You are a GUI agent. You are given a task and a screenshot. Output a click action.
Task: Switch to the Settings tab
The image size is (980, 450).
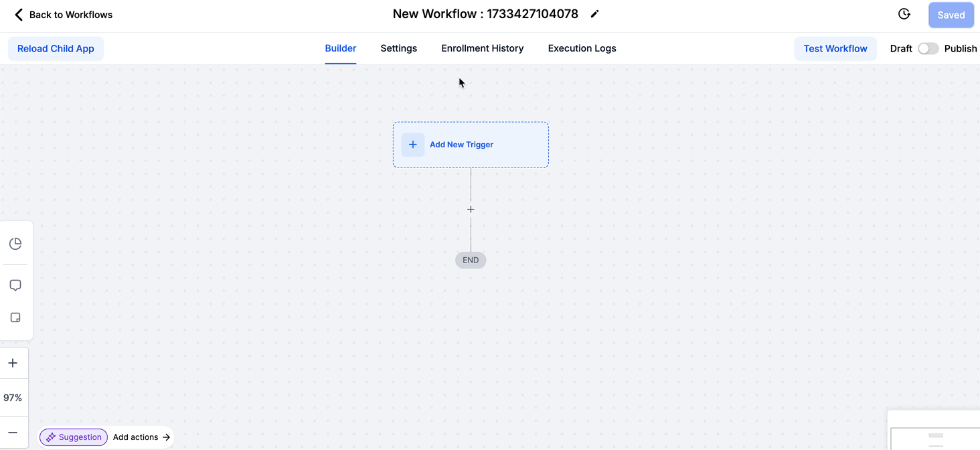[398, 48]
